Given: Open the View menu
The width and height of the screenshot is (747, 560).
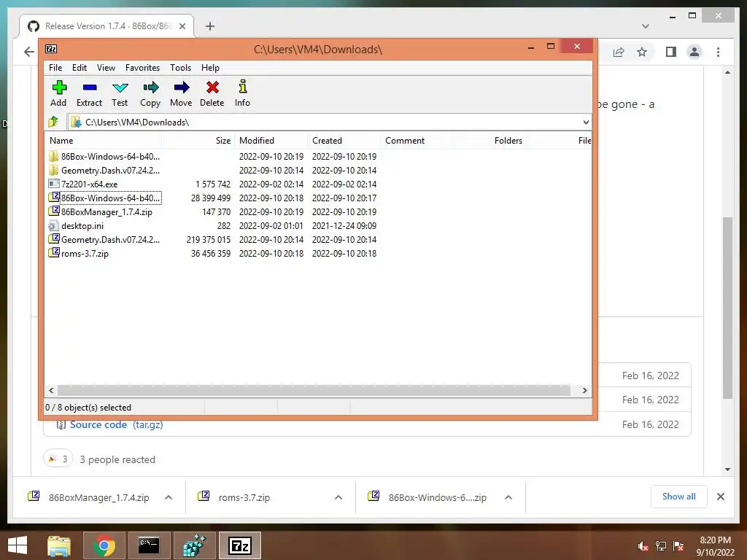Looking at the screenshot, I should [x=107, y=68].
